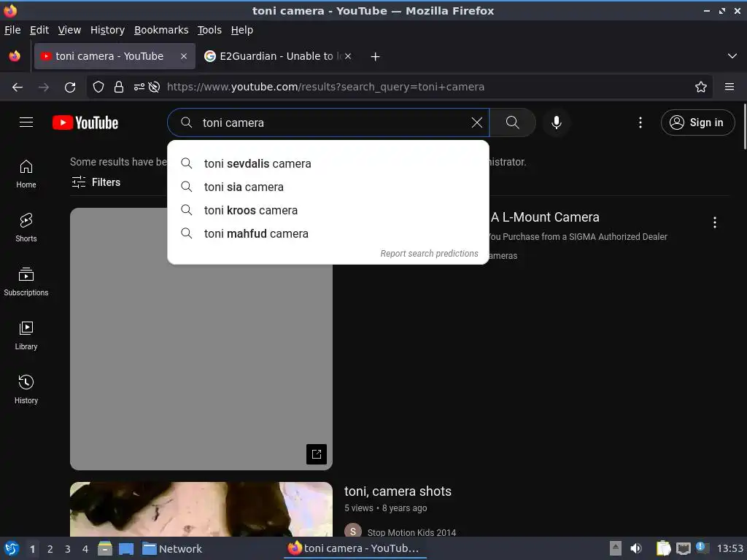Switch to workspace 2
The width and height of the screenshot is (747, 560).
[50, 549]
